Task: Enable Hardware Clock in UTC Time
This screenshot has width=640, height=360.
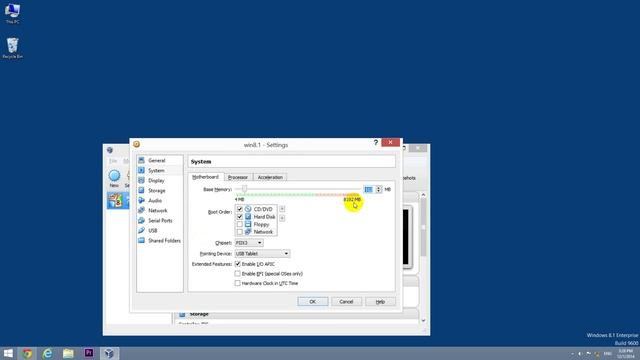Action: [238, 283]
